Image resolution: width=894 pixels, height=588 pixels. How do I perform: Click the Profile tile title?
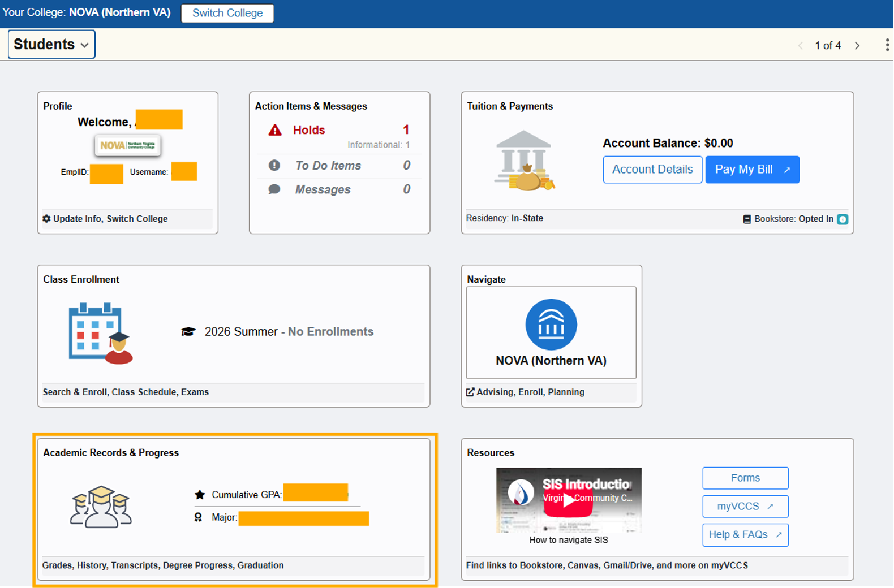pos(58,106)
